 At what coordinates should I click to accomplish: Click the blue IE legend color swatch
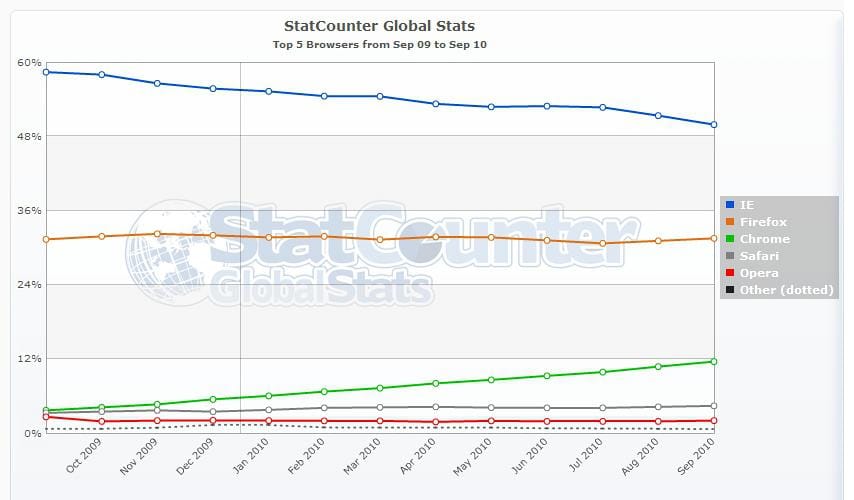729,205
